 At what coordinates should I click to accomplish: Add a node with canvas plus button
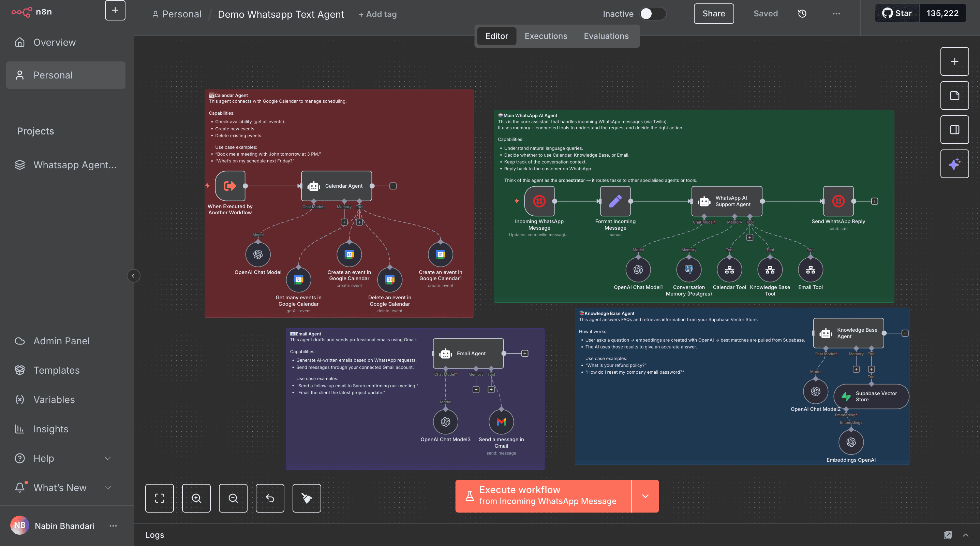(x=954, y=62)
